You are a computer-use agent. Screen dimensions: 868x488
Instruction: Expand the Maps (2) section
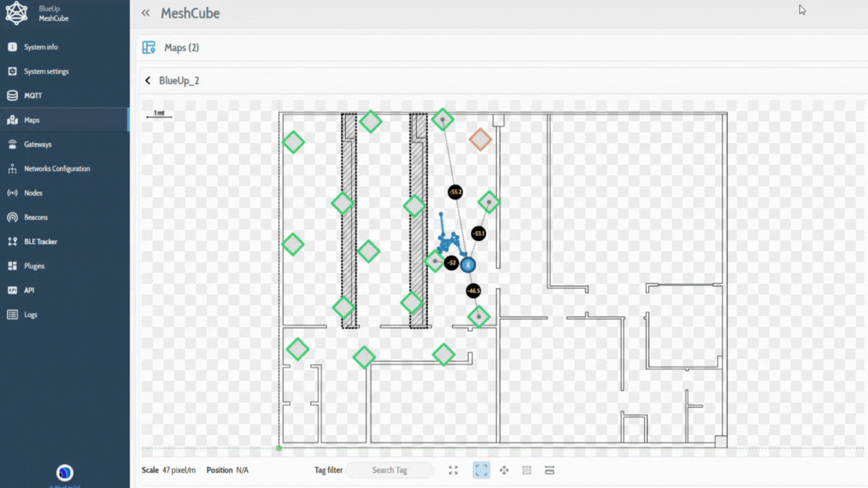[181, 47]
